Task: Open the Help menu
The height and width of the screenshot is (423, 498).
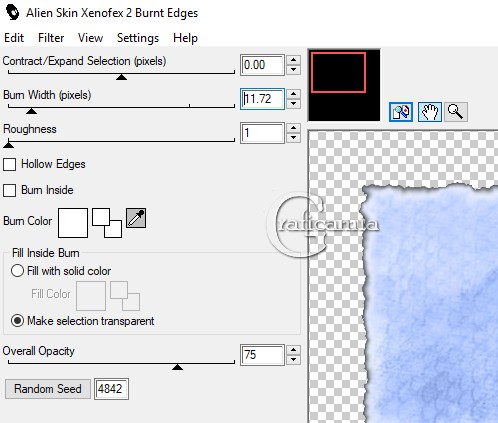Action: tap(185, 38)
